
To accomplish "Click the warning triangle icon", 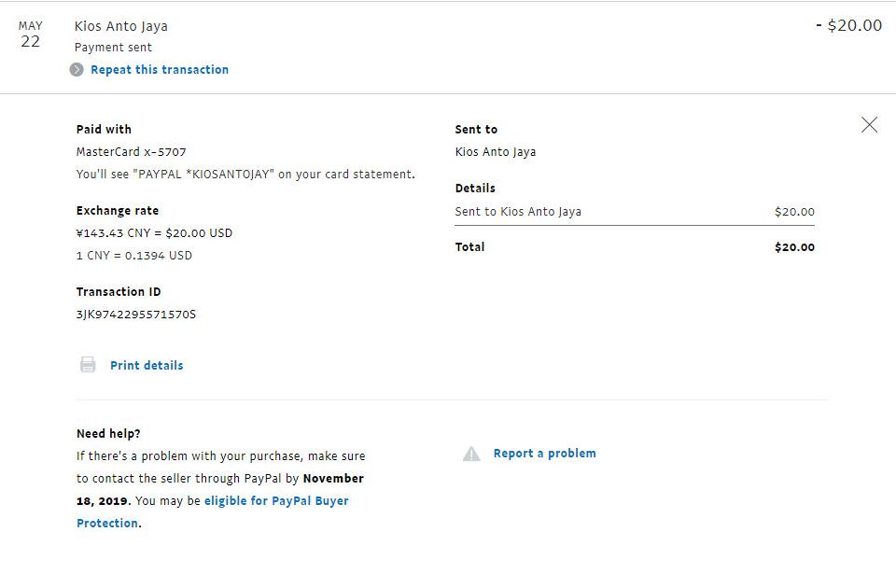I will (471, 454).
